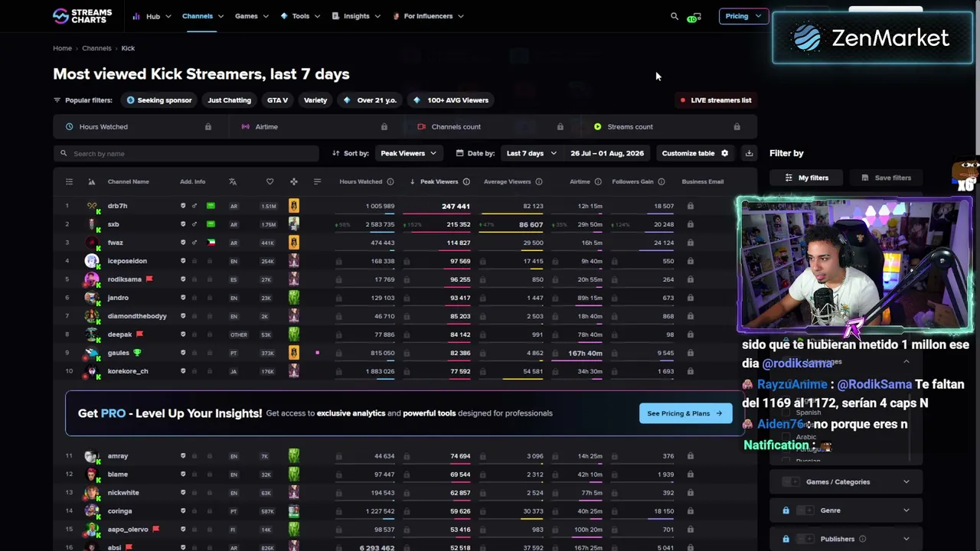
Task: Expand the Genre filter section
Action: [906, 510]
